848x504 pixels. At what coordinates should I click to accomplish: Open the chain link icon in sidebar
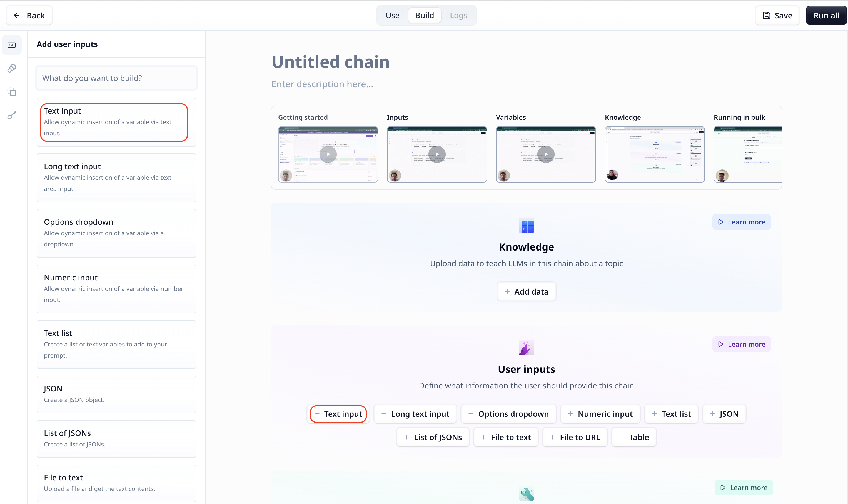[12, 68]
